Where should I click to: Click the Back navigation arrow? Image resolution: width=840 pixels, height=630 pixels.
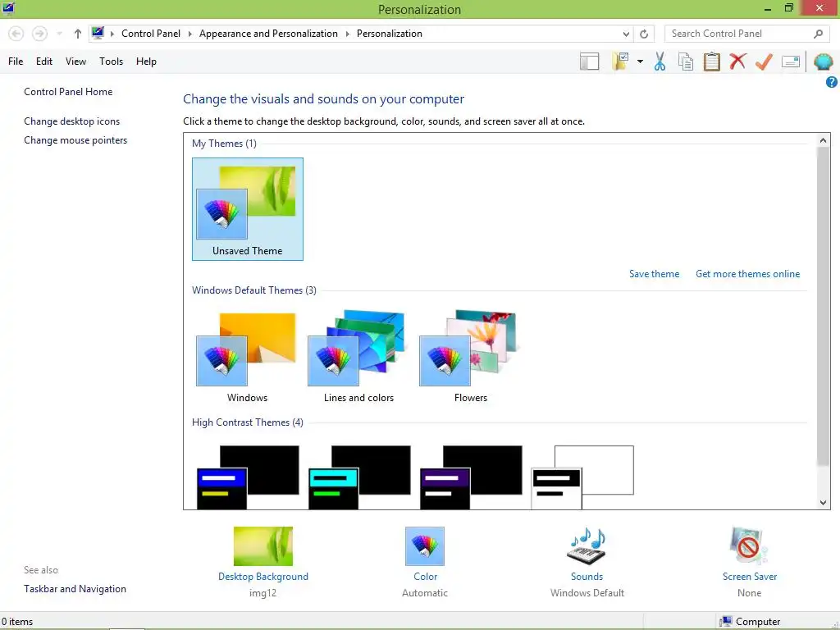(16, 34)
